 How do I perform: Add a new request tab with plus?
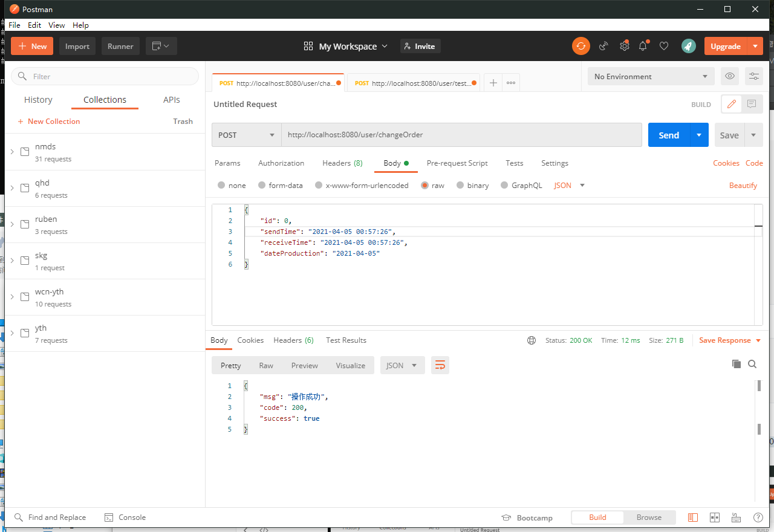(x=493, y=83)
